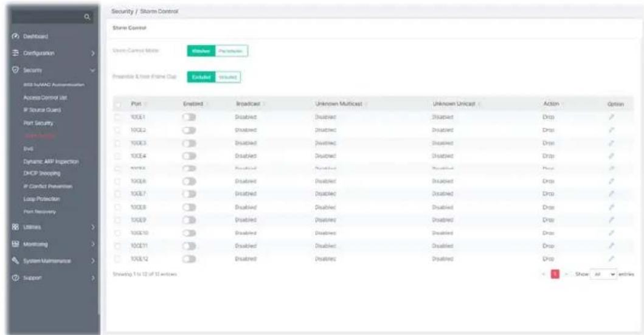Viewport: 644px width, 335px height.
Task: Enable storm control toggle for 10GE3
Action: [x=189, y=143]
